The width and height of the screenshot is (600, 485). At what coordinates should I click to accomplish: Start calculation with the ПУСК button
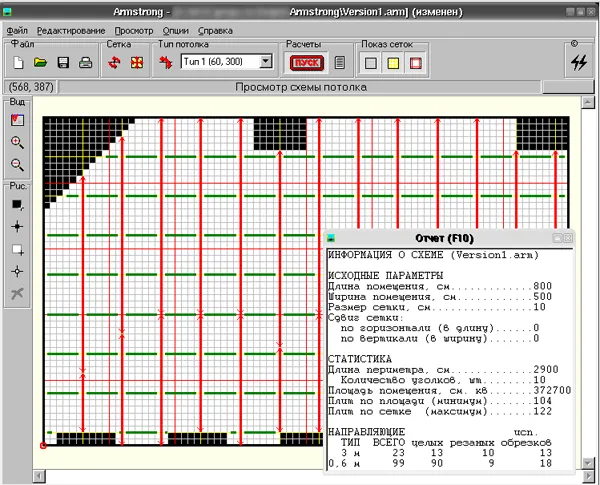tap(307, 63)
